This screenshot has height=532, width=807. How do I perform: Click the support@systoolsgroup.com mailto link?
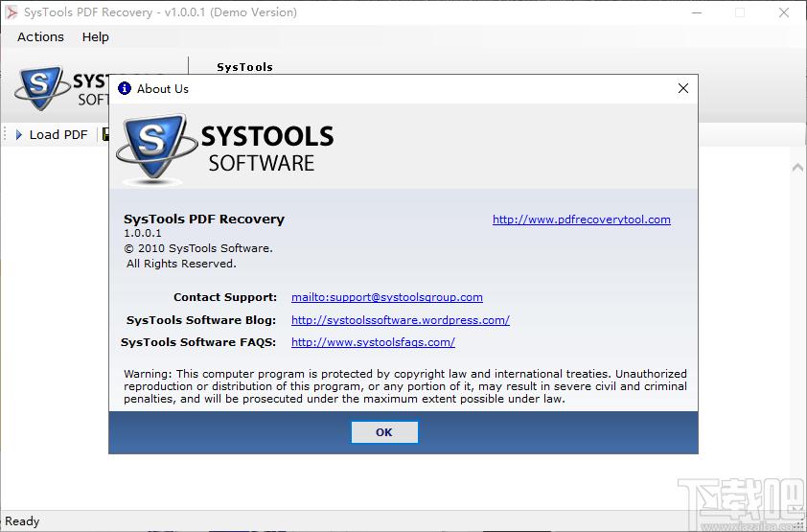click(387, 297)
